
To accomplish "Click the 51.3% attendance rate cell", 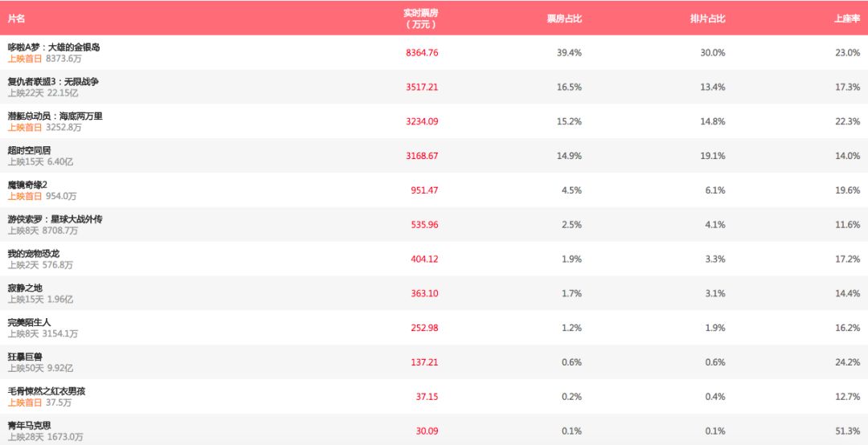I will coord(847,431).
